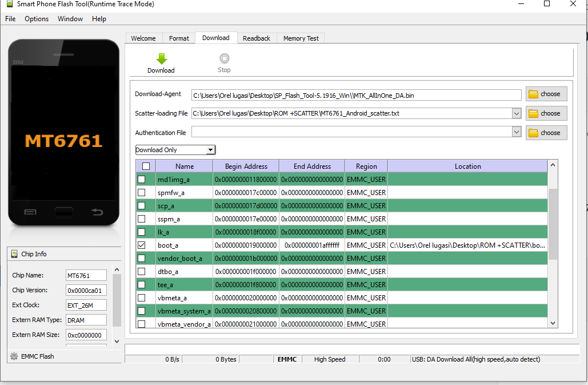Screen dimensions: 588x385
Task: Click folder icon to choose Download-Agent
Action: point(533,94)
